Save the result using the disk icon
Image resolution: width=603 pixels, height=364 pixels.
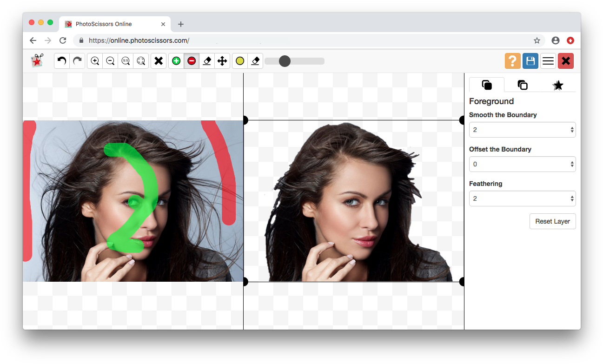pos(530,61)
